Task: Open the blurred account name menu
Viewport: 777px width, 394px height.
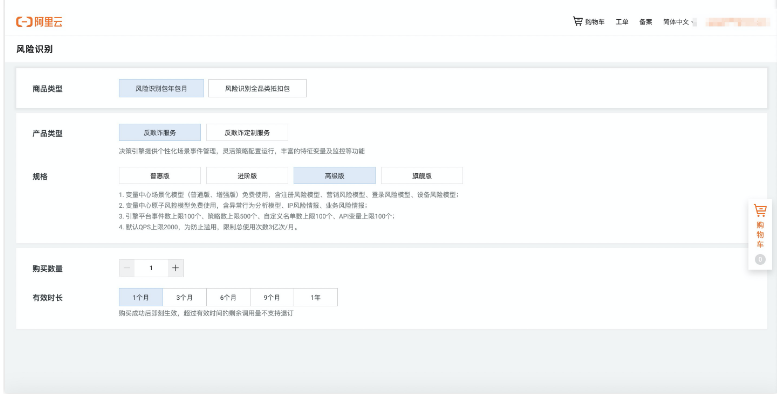Action: click(x=737, y=22)
